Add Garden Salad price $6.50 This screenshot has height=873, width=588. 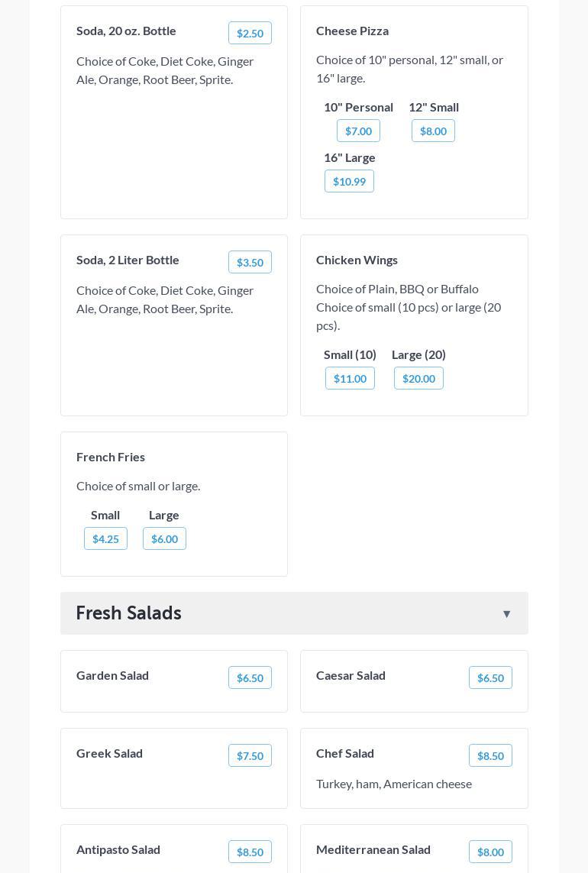250,677
